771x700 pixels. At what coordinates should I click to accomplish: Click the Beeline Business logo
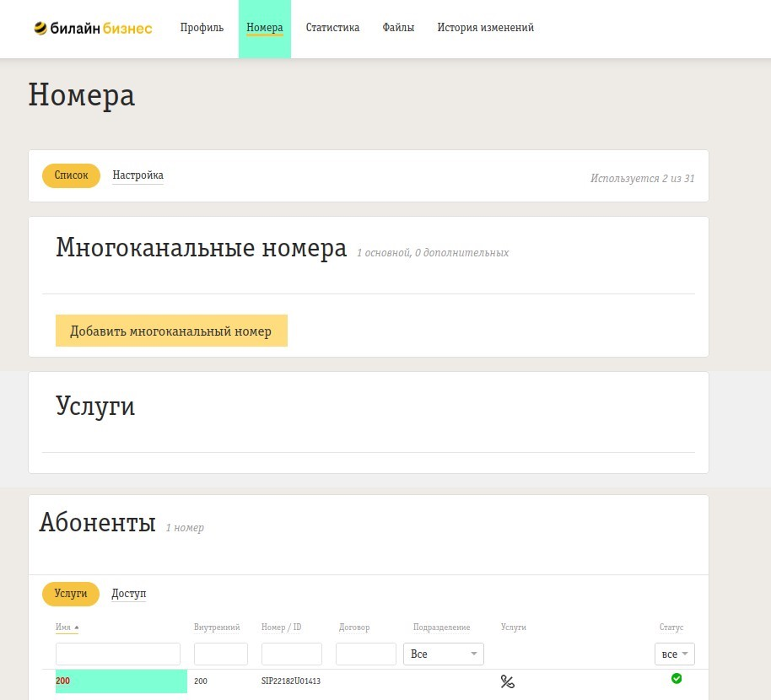point(93,28)
